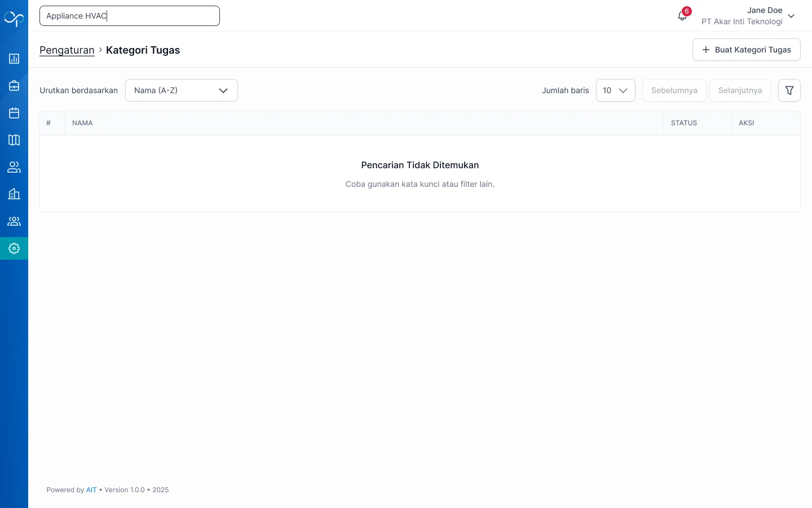The image size is (812, 508).
Task: Click the Kategori Tugas breadcrumb title
Action: (143, 50)
